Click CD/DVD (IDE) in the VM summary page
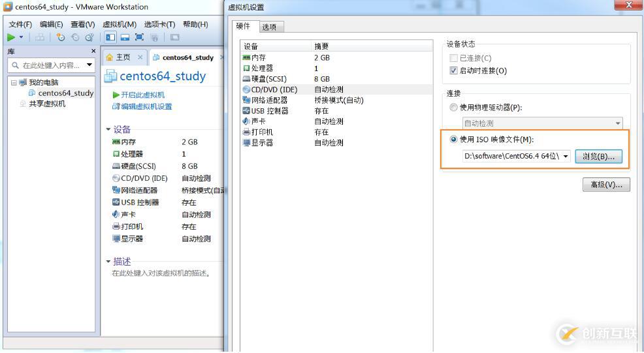Viewport: 644px width, 353px height. tap(144, 178)
